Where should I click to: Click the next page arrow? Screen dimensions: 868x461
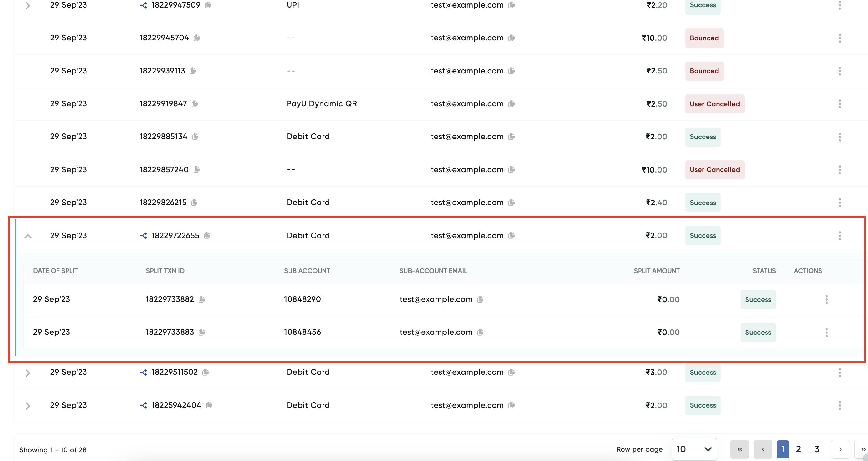840,449
